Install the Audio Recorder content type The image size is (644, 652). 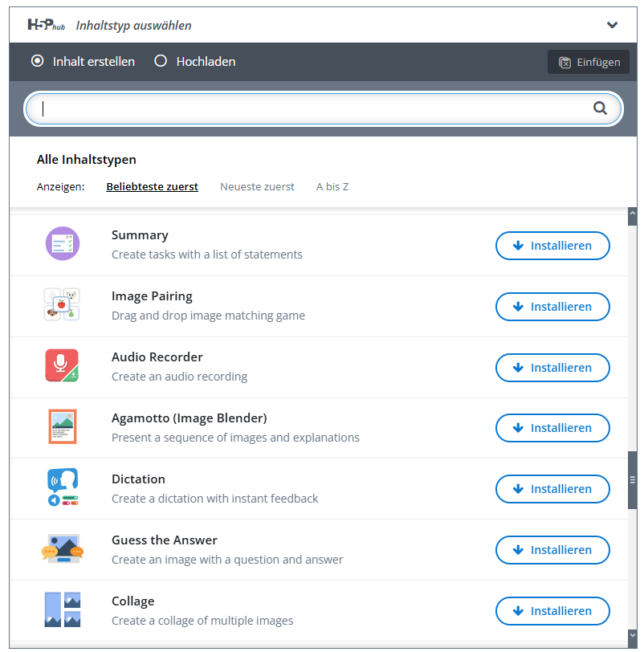pos(552,368)
